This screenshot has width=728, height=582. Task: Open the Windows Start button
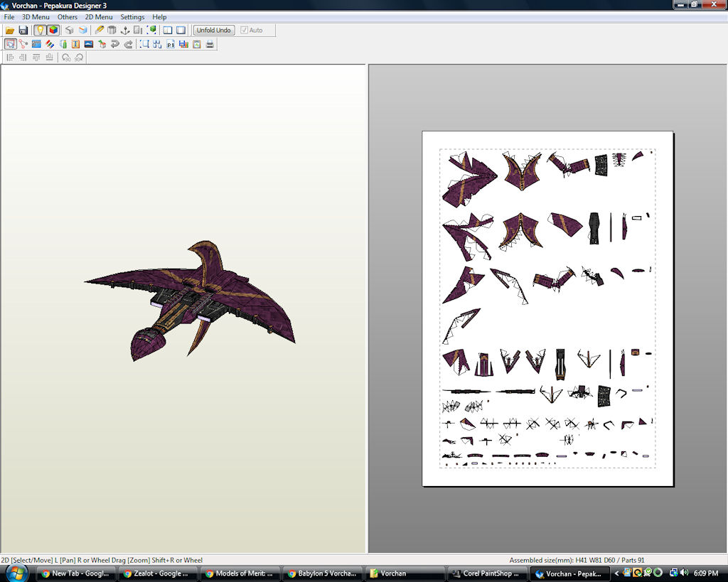(x=17, y=573)
